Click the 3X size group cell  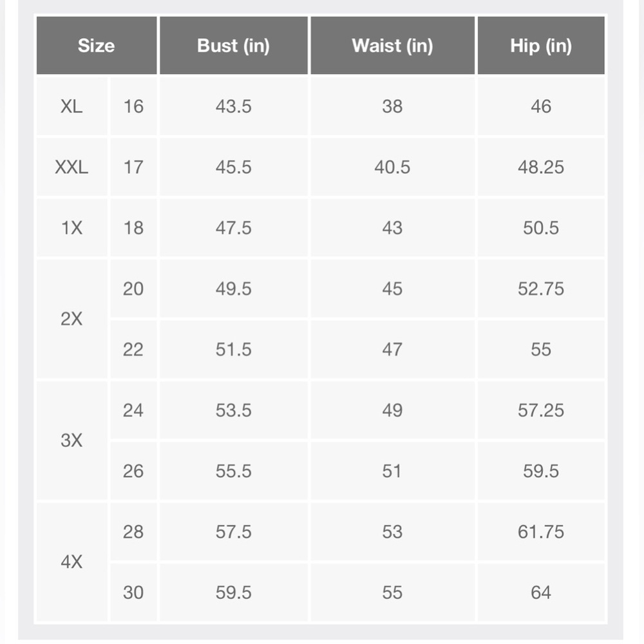tap(71, 440)
